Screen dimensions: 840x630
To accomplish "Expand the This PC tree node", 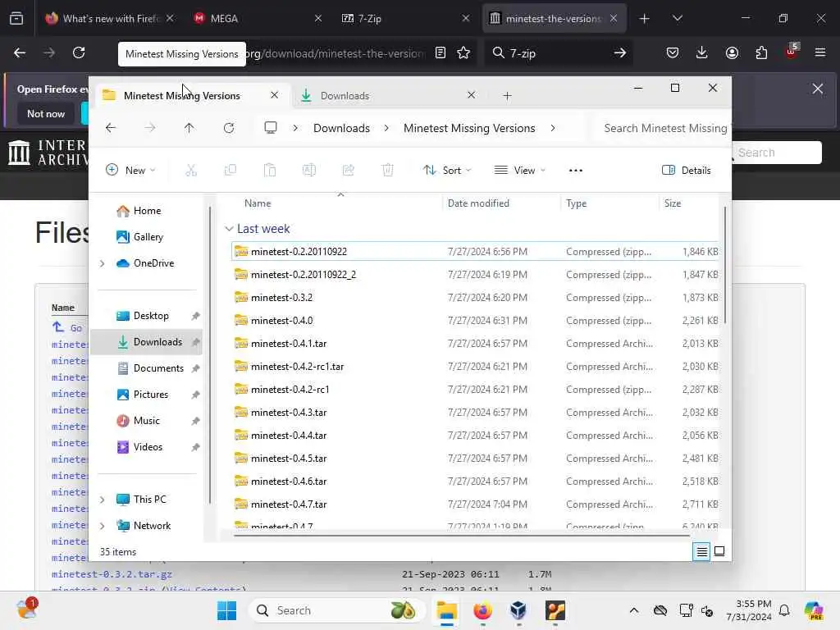I will 103,500.
